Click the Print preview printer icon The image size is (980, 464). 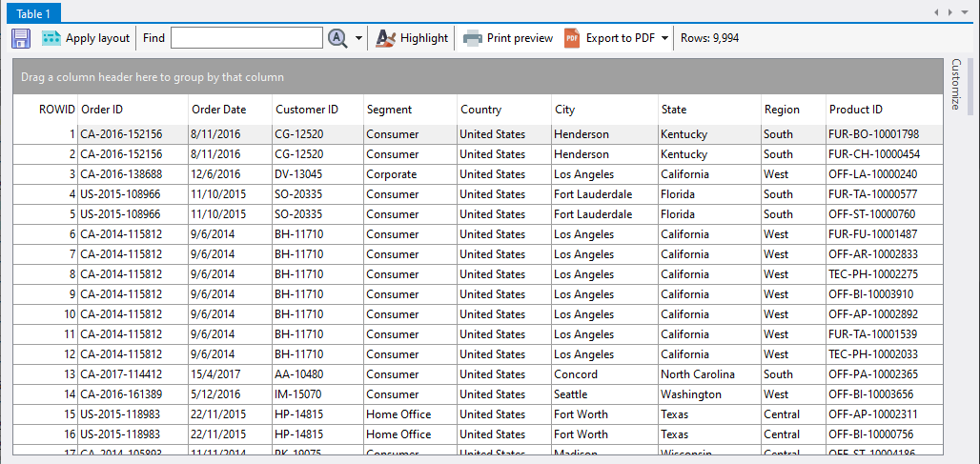pyautogui.click(x=473, y=38)
